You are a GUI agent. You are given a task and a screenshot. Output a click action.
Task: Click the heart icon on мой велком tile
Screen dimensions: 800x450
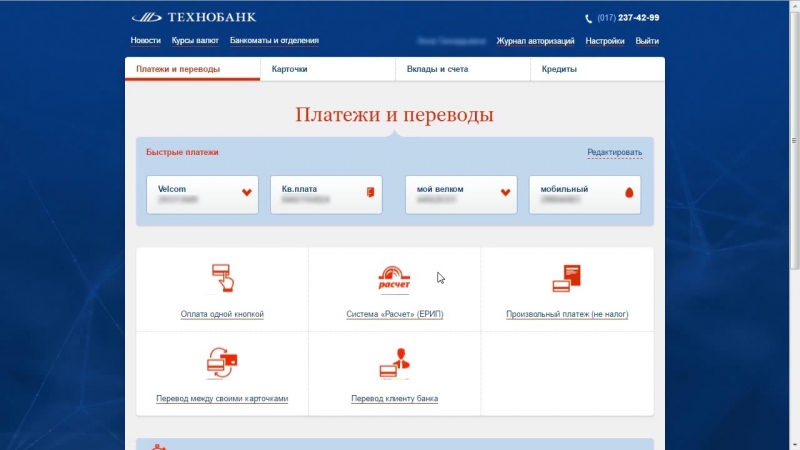tap(506, 193)
